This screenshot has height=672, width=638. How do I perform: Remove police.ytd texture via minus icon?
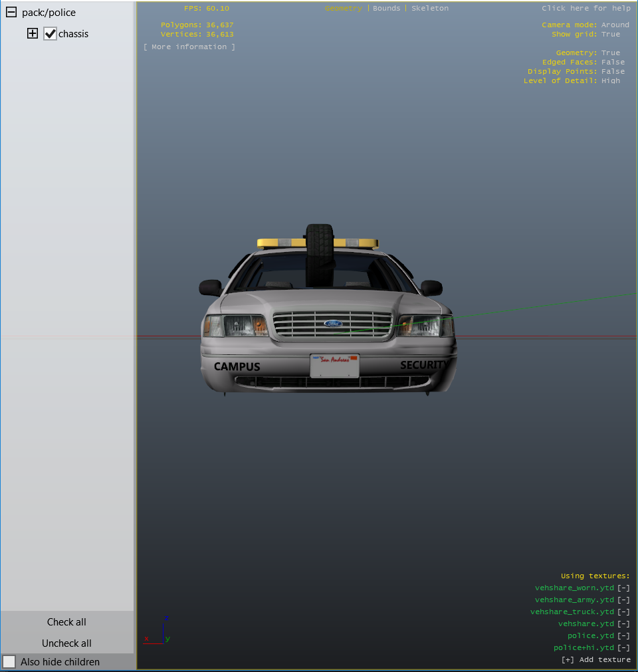coord(623,636)
